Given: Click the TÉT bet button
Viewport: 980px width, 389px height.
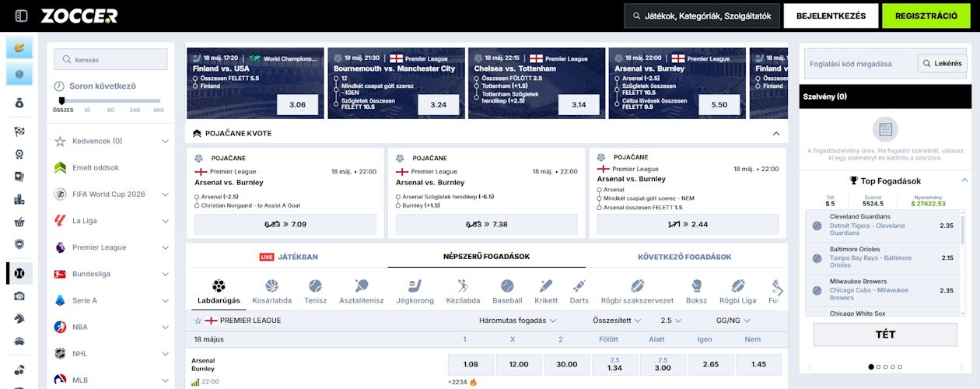Looking at the screenshot, I should [x=885, y=335].
